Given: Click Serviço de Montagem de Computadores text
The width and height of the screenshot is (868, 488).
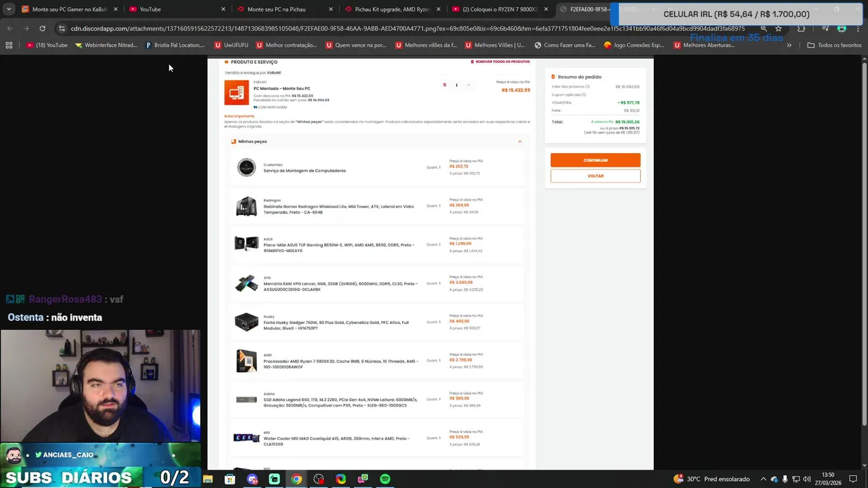Looking at the screenshot, I should [x=304, y=171].
